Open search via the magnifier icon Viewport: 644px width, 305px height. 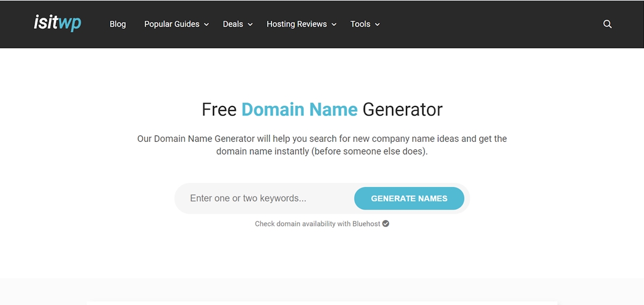[x=608, y=24]
